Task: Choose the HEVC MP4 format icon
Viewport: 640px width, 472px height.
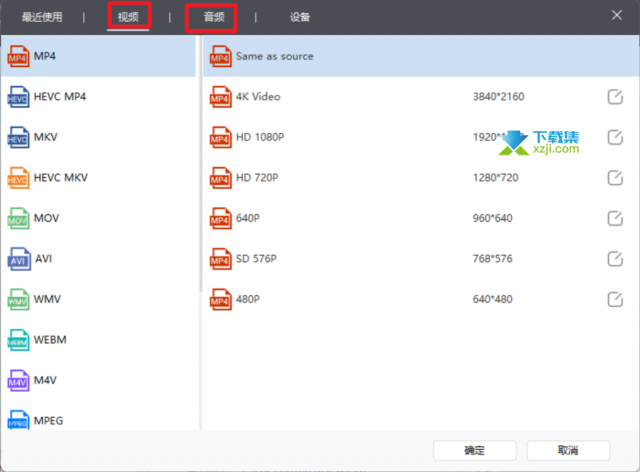Action: click(18, 97)
